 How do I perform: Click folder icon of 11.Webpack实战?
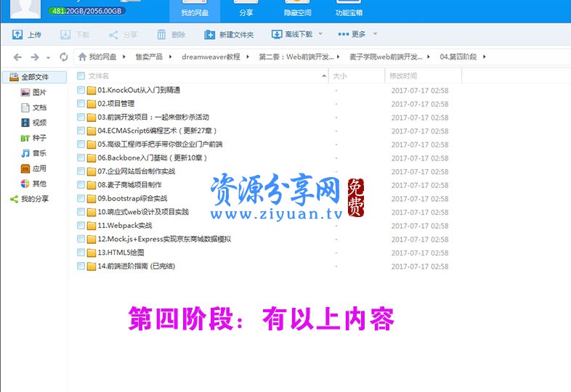click(x=92, y=226)
